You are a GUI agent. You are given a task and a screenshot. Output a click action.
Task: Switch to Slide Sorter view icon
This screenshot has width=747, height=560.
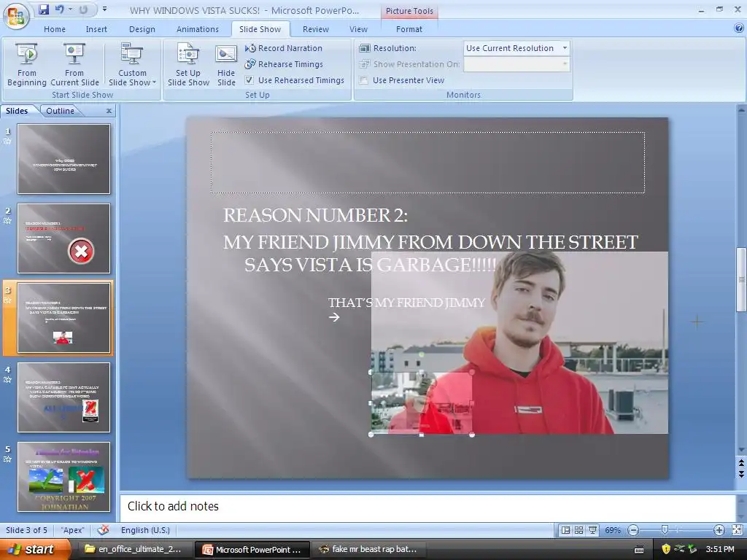point(578,530)
